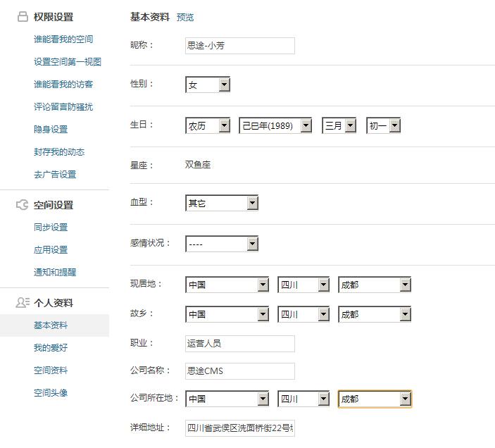Open the birth month 三月 dropdown
Viewport: 495px width, 448px height.
coord(339,126)
